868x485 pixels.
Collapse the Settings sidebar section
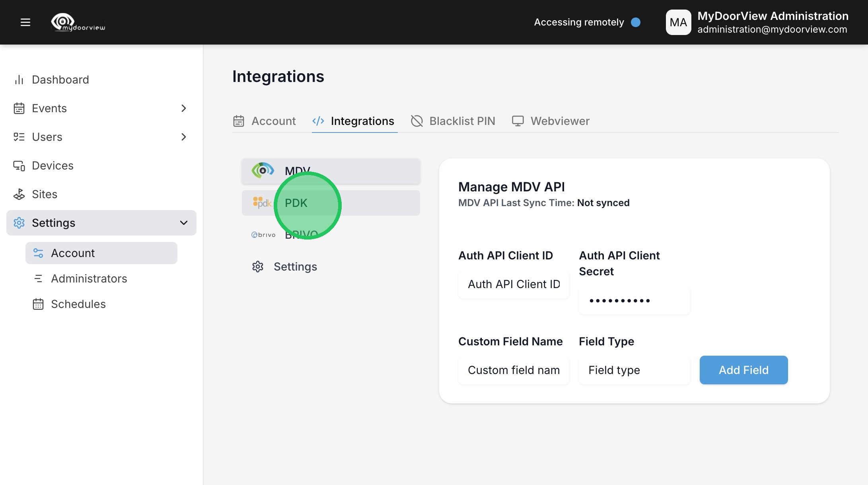[x=183, y=223]
